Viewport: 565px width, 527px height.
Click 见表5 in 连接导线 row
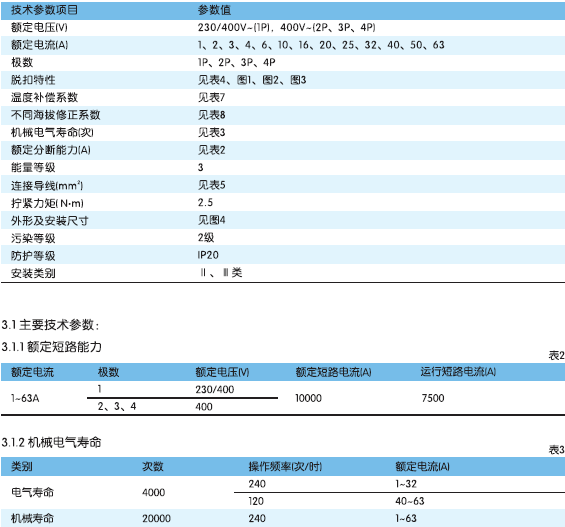coord(212,185)
